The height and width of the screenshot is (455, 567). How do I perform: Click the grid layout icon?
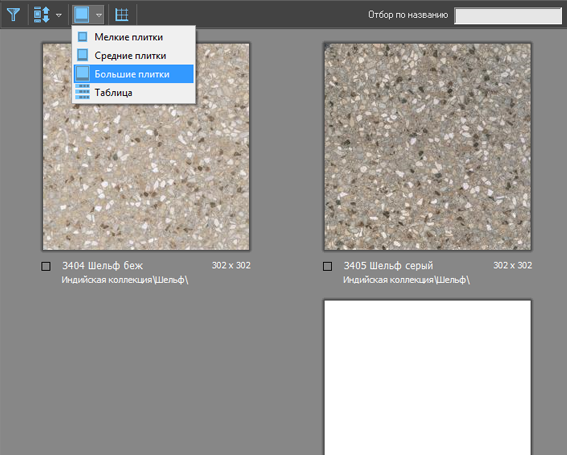(x=122, y=15)
